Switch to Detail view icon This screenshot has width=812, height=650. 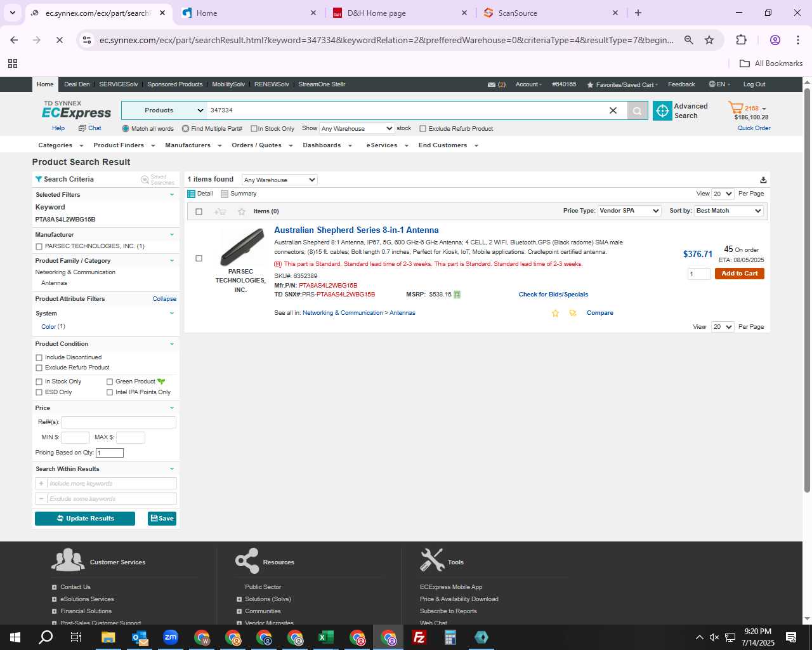(x=191, y=194)
